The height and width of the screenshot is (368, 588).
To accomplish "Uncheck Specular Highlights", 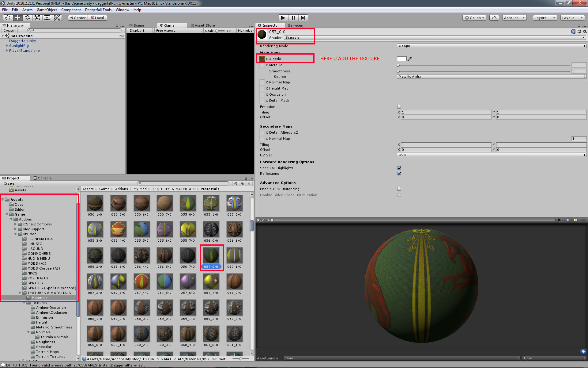I will pos(399,168).
